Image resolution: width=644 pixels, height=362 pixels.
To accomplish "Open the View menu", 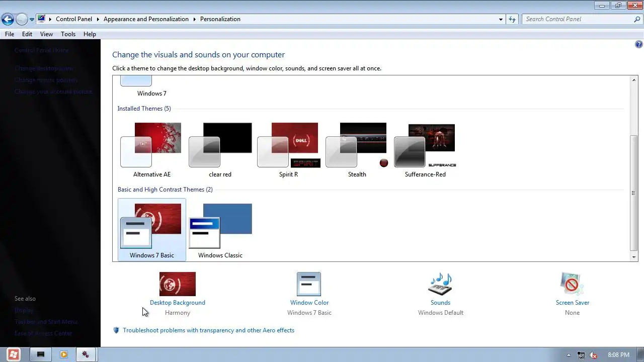I will pyautogui.click(x=46, y=34).
